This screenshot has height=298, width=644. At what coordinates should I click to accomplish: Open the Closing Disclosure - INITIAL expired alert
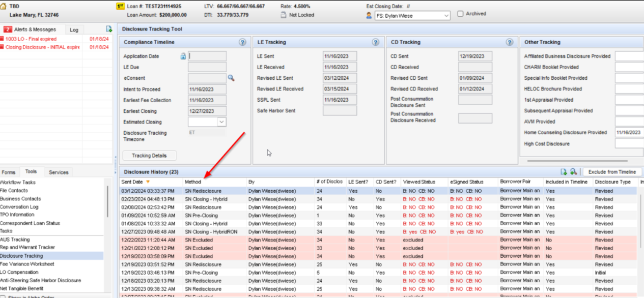click(x=42, y=47)
